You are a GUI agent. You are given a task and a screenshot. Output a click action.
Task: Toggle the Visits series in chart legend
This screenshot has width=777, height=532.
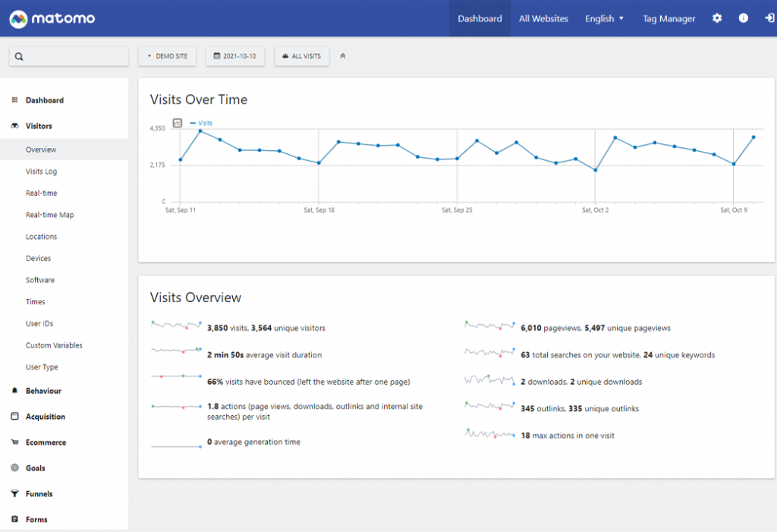[x=202, y=123]
